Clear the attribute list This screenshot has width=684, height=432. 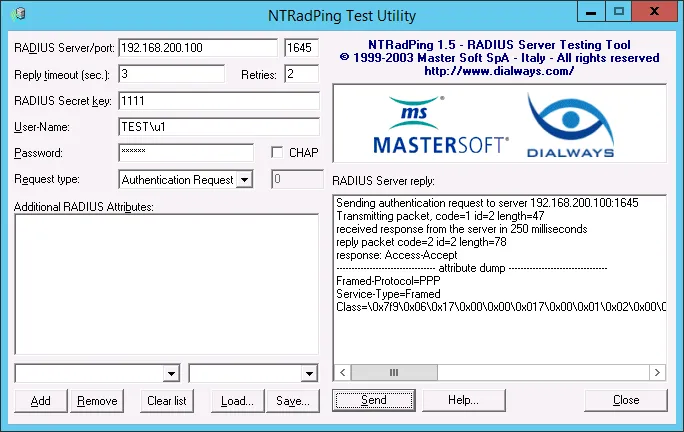coord(167,401)
